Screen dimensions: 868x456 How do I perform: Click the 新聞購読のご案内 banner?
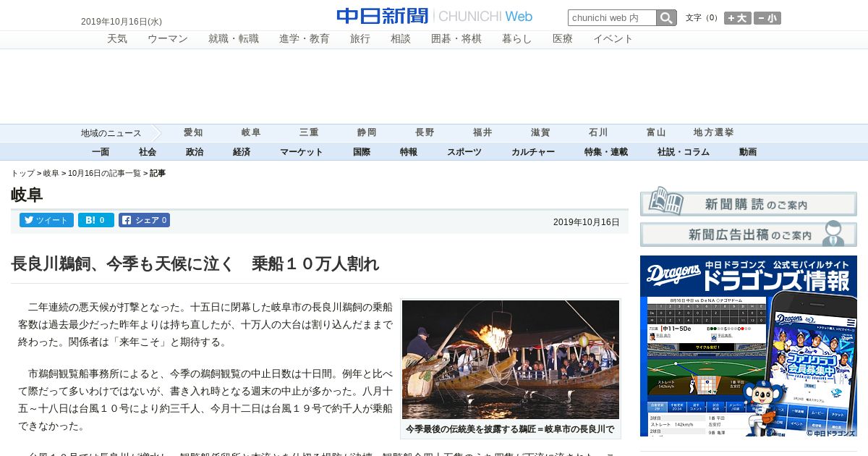point(749,201)
